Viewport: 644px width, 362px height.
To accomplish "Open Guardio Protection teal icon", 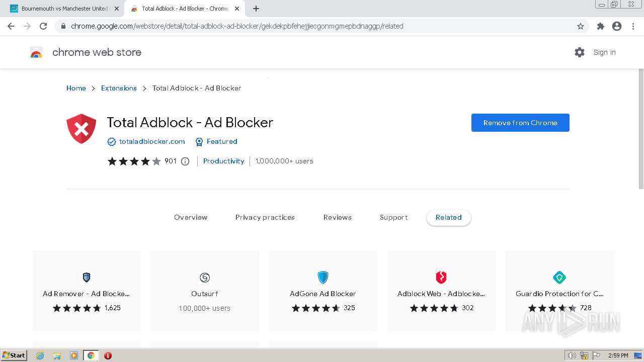I will click(x=559, y=278).
